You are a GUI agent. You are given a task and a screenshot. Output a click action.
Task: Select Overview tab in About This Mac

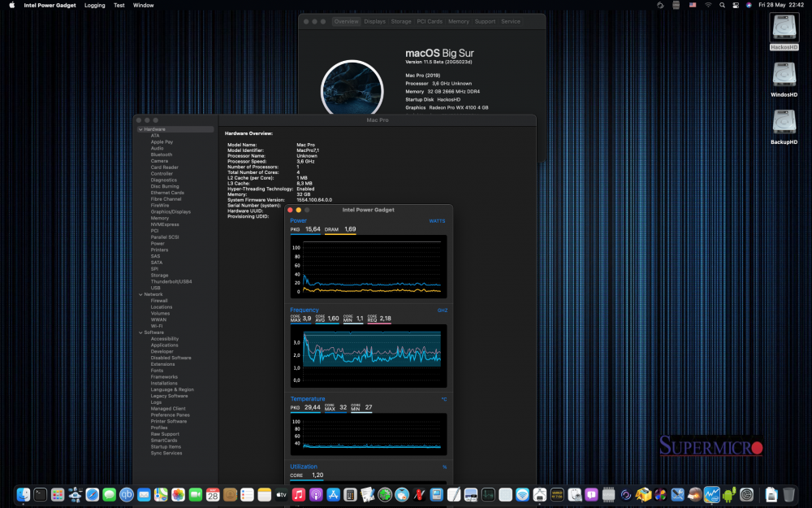[347, 22]
